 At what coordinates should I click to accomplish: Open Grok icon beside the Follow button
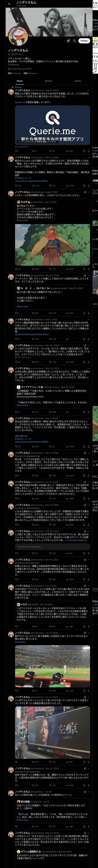click(x=68, y=41)
